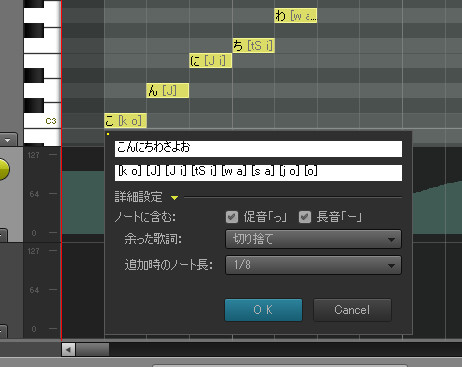This screenshot has width=462, height=367.
Task: Click the horizontal scrollbar left arrow
Action: tap(68, 350)
